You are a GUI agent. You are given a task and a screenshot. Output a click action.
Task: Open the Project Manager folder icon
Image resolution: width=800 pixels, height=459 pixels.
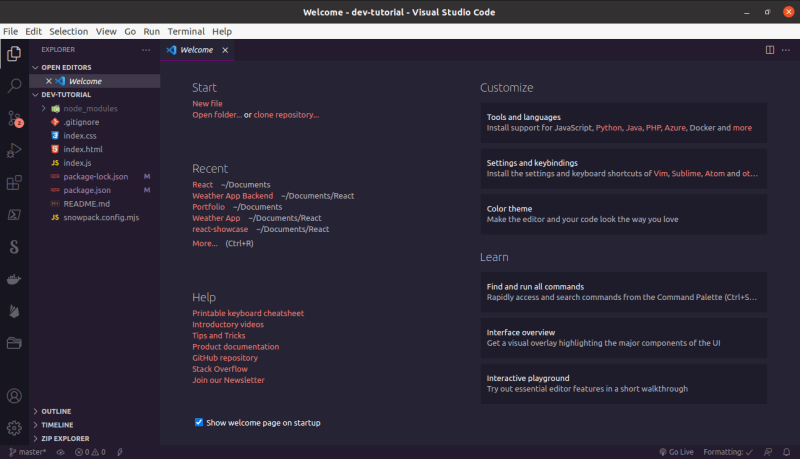[x=14, y=343]
